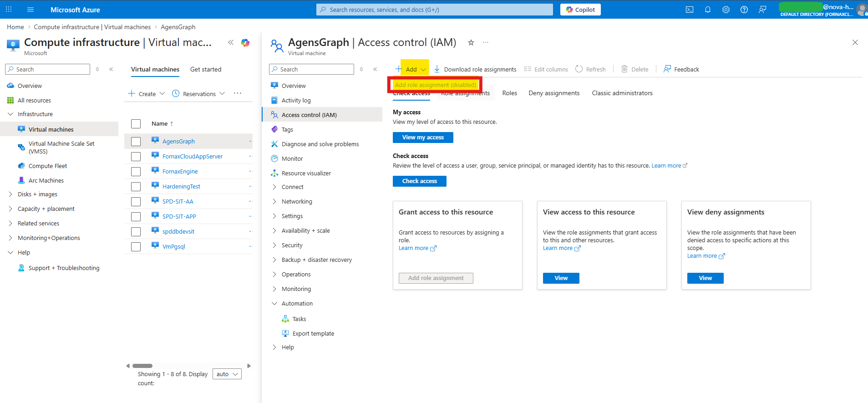
Task: Open the notifications bell
Action: (x=708, y=10)
